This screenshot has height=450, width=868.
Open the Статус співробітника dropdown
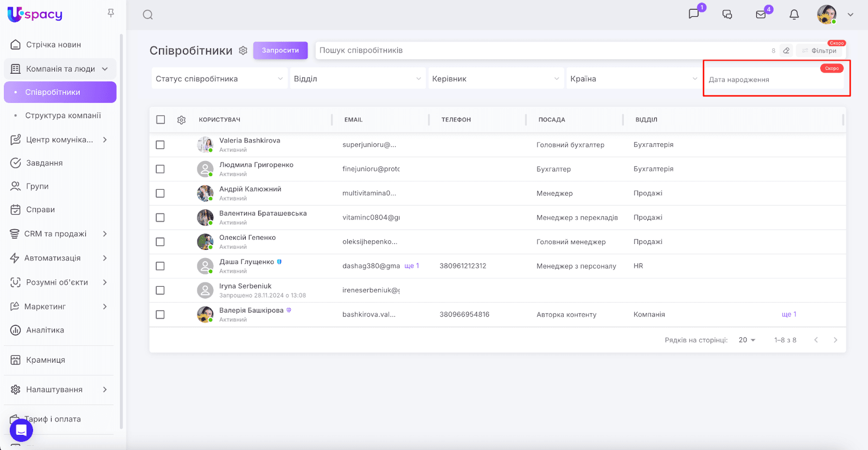click(x=219, y=79)
